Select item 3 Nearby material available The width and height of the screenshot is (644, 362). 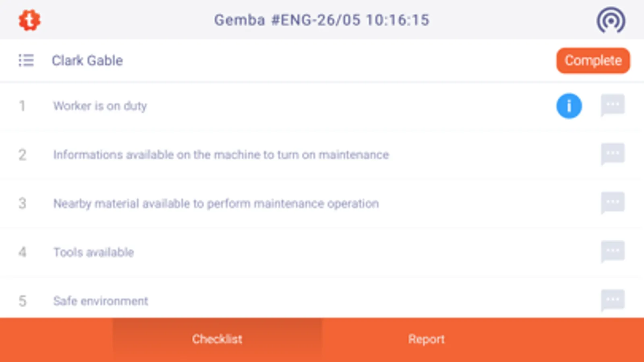click(216, 204)
